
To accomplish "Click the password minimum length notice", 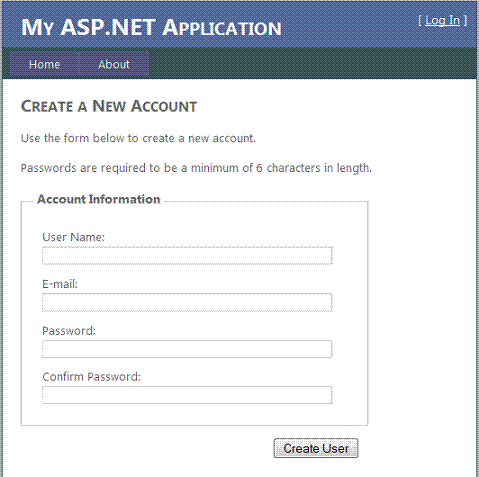I will pyautogui.click(x=196, y=168).
